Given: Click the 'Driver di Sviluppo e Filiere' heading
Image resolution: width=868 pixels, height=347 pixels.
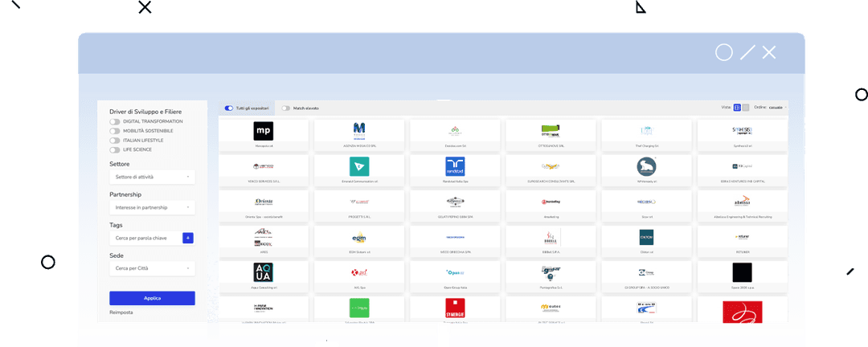Looking at the screenshot, I should [x=145, y=112].
